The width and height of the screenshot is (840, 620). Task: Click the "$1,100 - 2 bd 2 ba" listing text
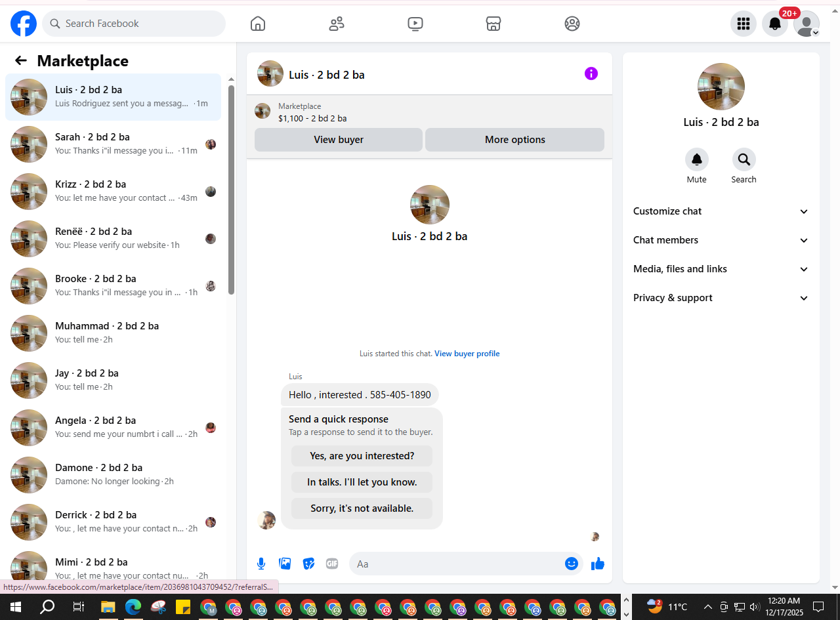[312, 119]
